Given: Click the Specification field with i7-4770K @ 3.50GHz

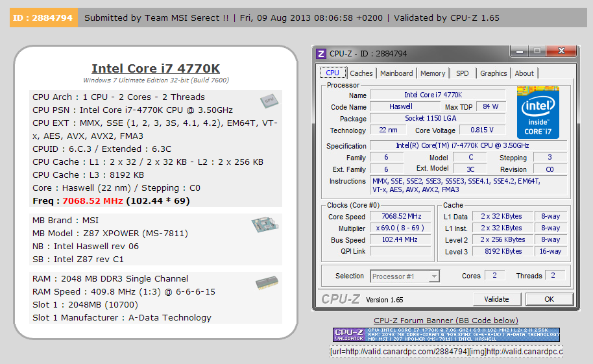Looking at the screenshot, I should tap(468, 146).
